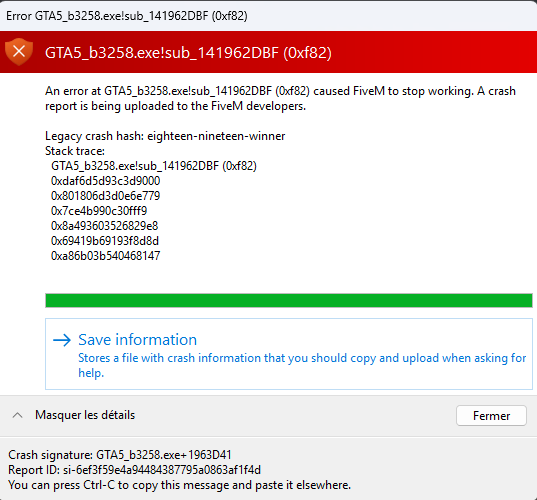Screen dimensions: 537x500
Task: Click Masquer les détails label
Action: (85, 415)
